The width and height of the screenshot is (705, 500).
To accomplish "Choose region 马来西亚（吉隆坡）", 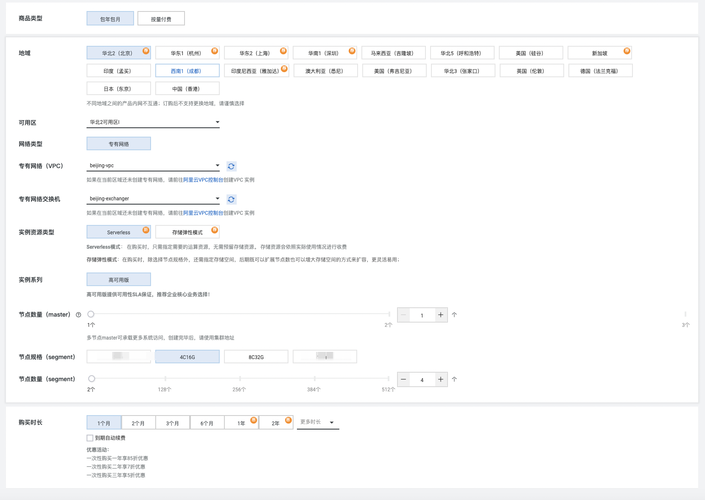I will [393, 53].
